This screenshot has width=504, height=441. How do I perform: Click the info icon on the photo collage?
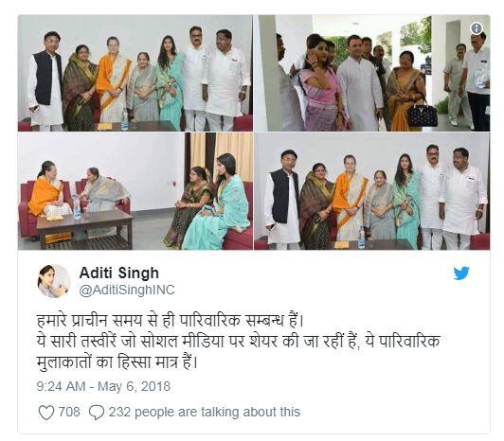click(x=477, y=28)
